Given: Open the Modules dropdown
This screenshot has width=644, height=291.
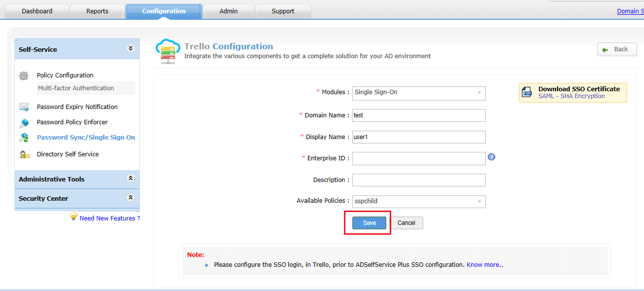Looking at the screenshot, I should click(419, 93).
